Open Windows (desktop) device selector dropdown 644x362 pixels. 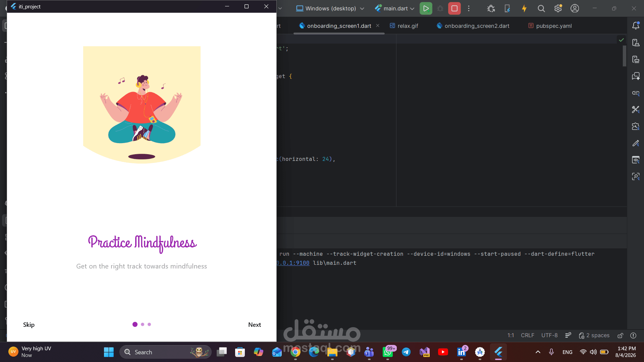click(x=330, y=8)
